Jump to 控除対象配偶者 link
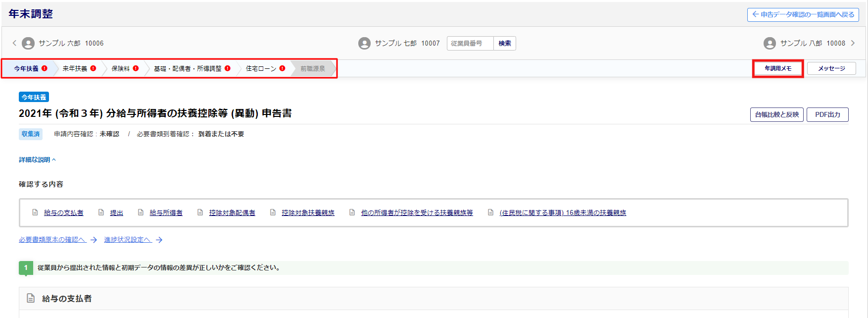This screenshot has width=868, height=318. pos(232,212)
